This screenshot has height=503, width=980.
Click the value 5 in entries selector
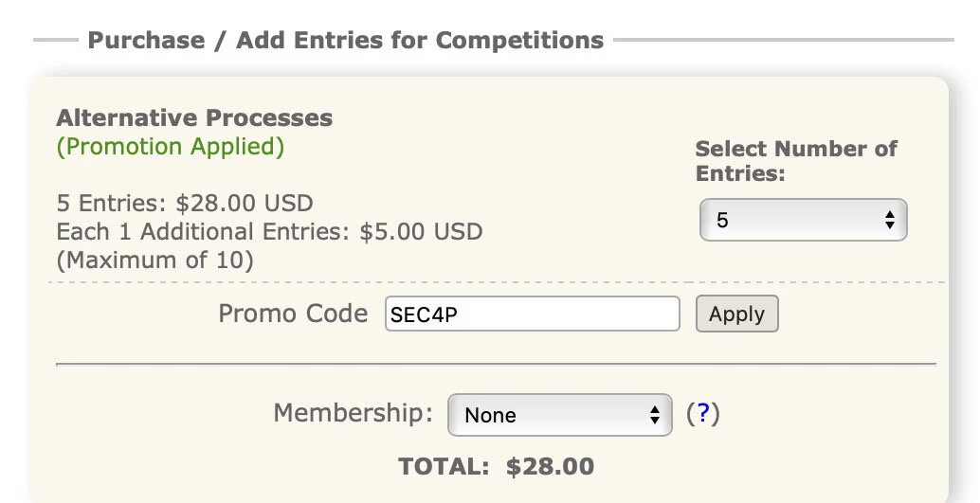723,221
